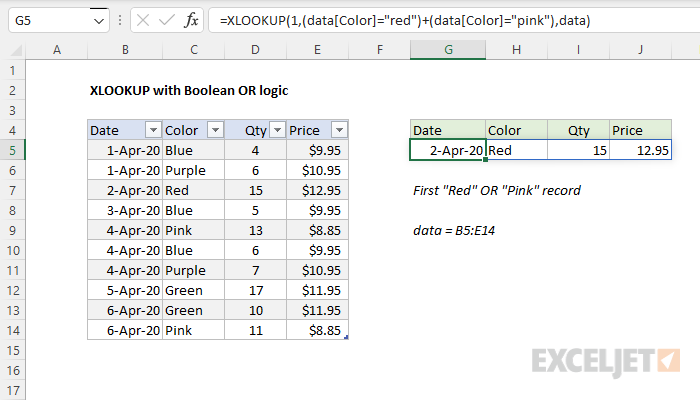Open the Date column filter dropdown

pyautogui.click(x=153, y=130)
